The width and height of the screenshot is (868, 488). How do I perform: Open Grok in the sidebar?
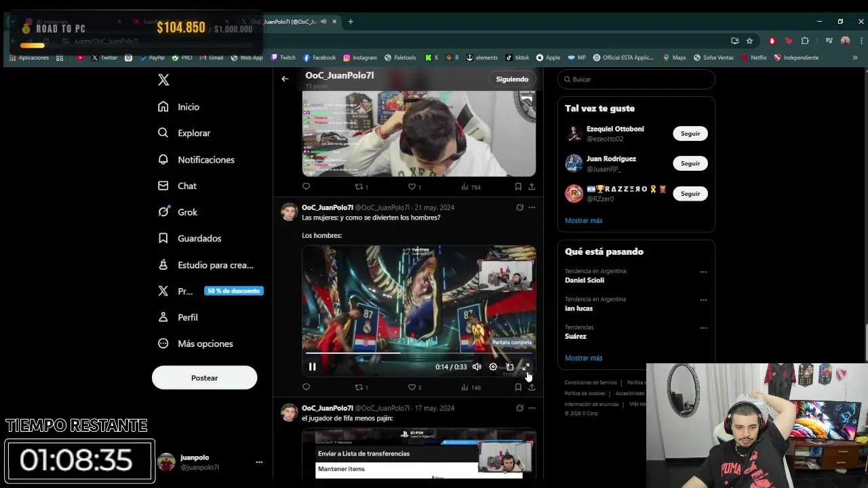click(178, 212)
